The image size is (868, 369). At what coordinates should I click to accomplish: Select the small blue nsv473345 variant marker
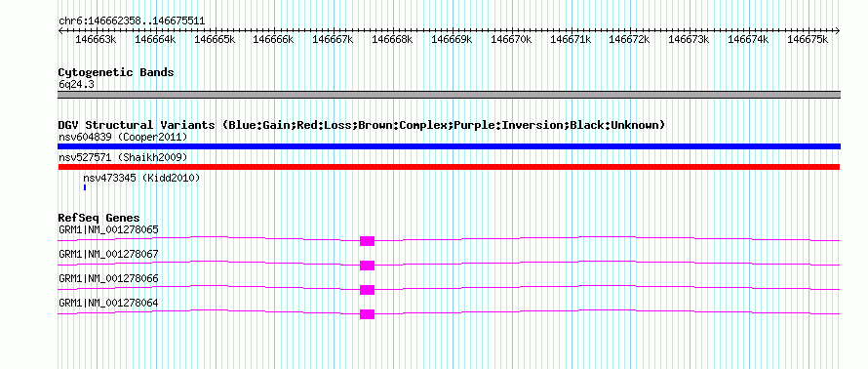[85, 187]
